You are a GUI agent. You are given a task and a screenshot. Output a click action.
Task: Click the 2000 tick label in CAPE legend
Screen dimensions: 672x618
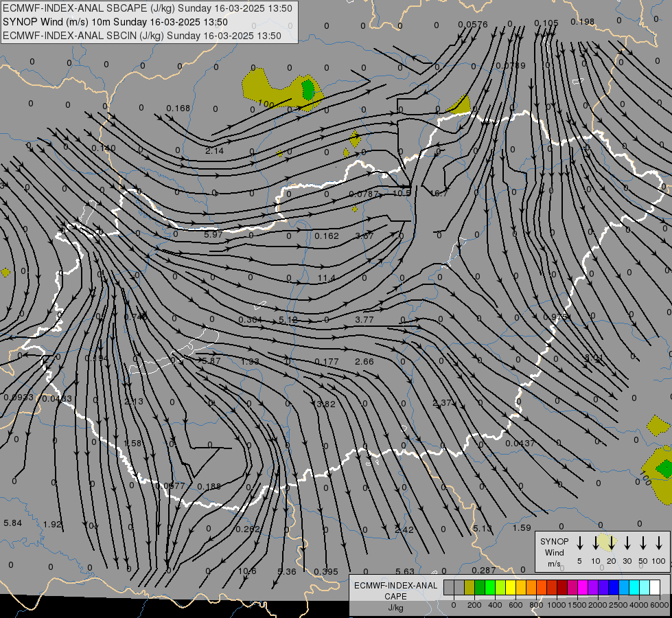(x=598, y=605)
